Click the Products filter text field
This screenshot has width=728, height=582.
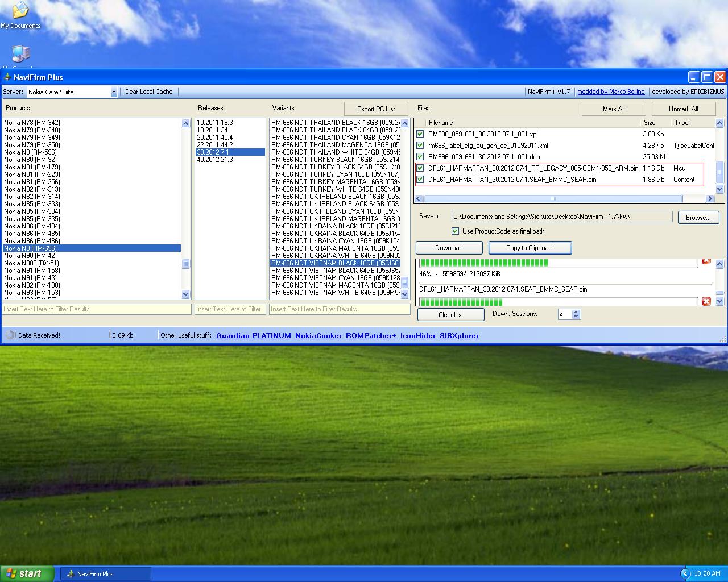click(x=97, y=309)
